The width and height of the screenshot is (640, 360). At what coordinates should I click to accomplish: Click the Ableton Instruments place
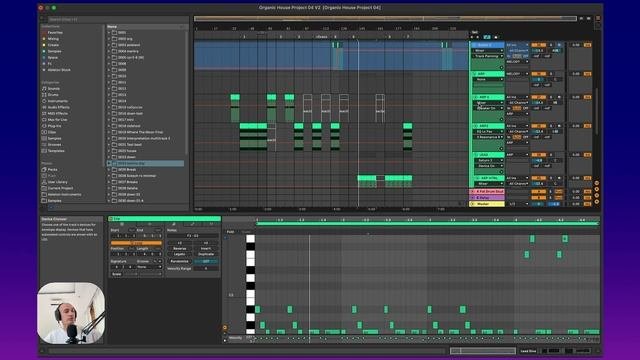point(64,194)
